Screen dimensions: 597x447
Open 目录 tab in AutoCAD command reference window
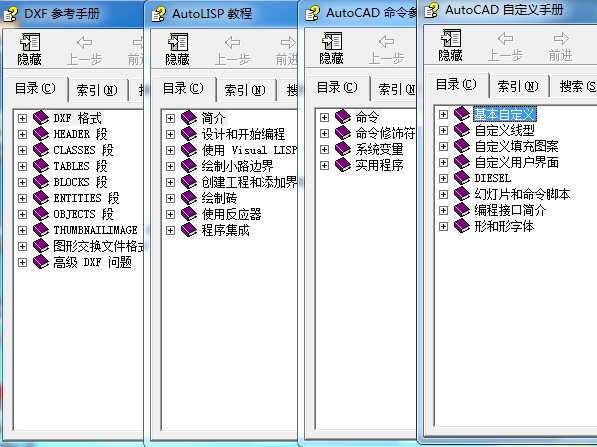click(337, 88)
